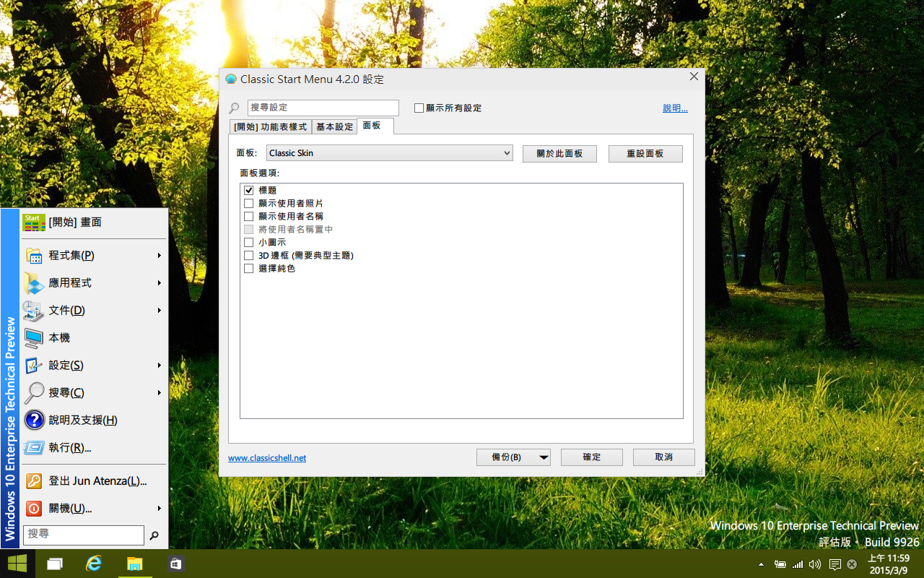Check the 選擇純色 option
This screenshot has width=924, height=578.
click(x=249, y=268)
